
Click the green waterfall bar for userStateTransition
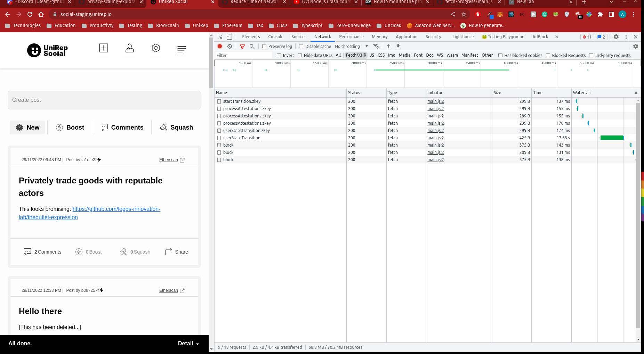[x=612, y=138]
